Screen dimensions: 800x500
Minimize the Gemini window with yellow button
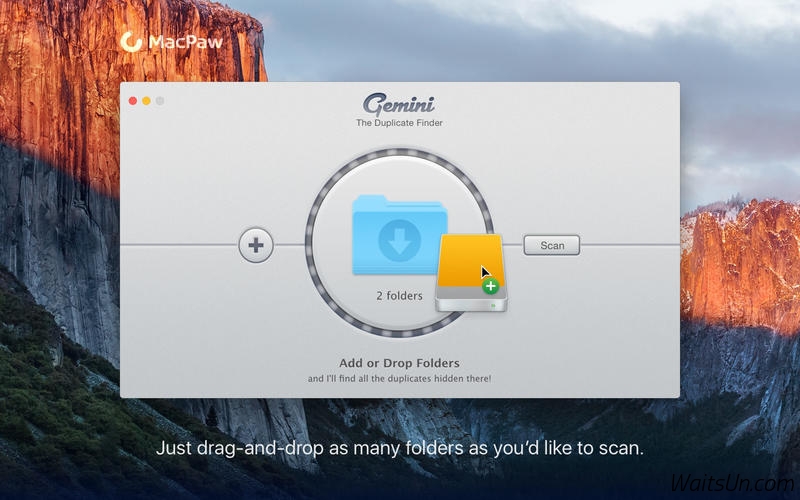click(x=146, y=101)
